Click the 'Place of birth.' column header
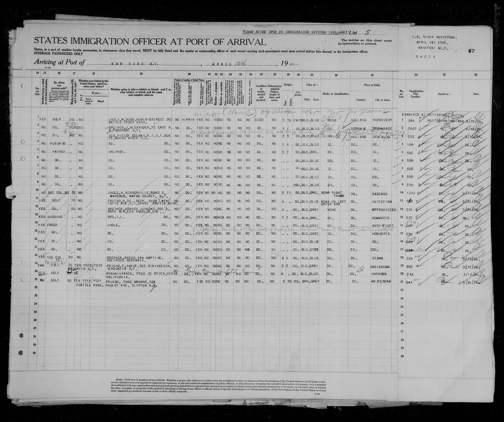504x422 pixels. [372, 85]
